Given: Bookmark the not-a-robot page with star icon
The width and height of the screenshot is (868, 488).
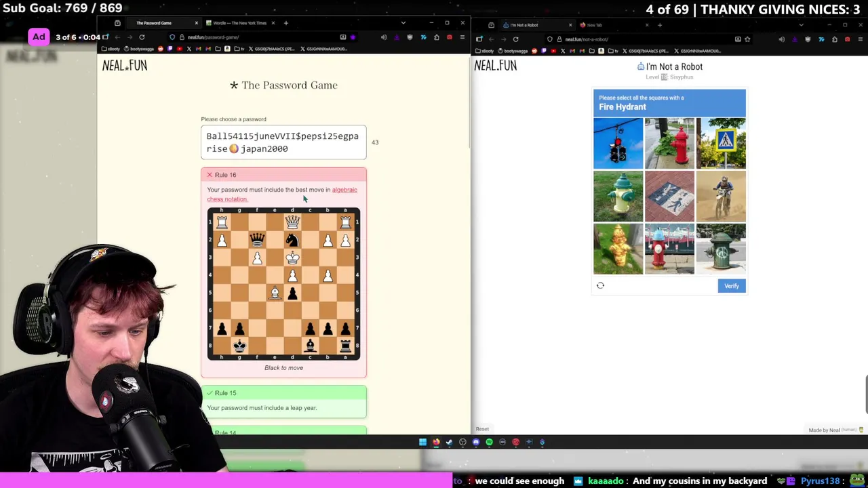Looking at the screenshot, I should tap(747, 39).
